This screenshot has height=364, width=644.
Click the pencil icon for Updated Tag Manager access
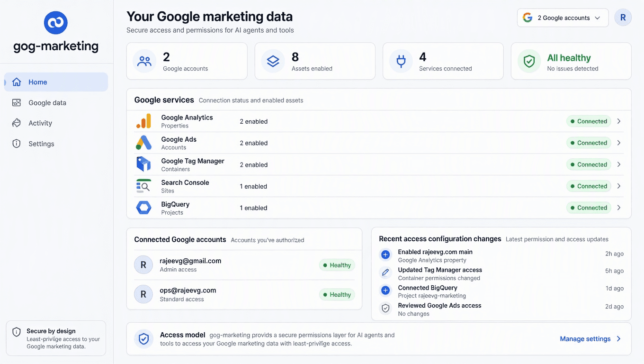[x=385, y=273]
